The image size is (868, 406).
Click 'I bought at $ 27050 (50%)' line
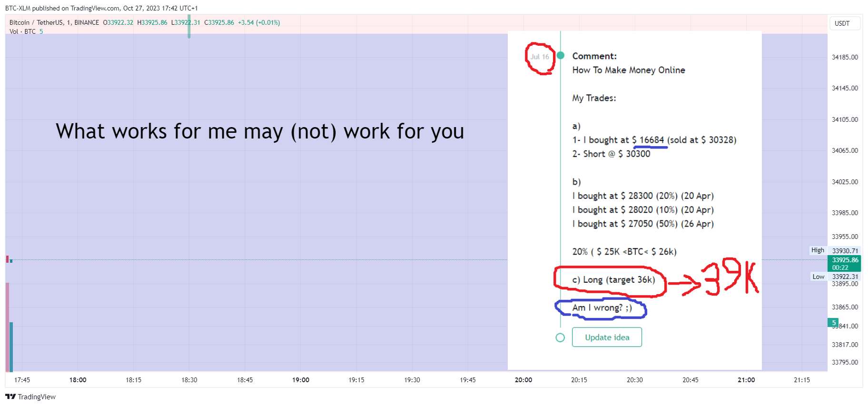pyautogui.click(x=643, y=224)
